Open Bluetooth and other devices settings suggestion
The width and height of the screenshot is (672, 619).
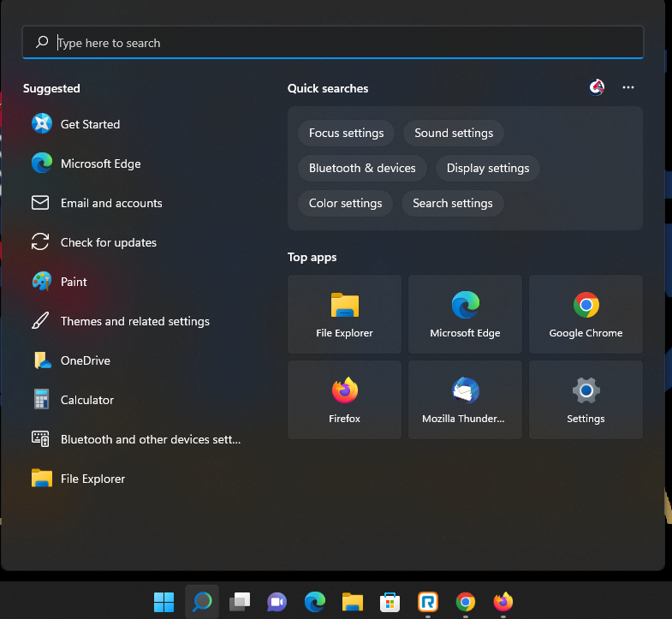pos(137,439)
